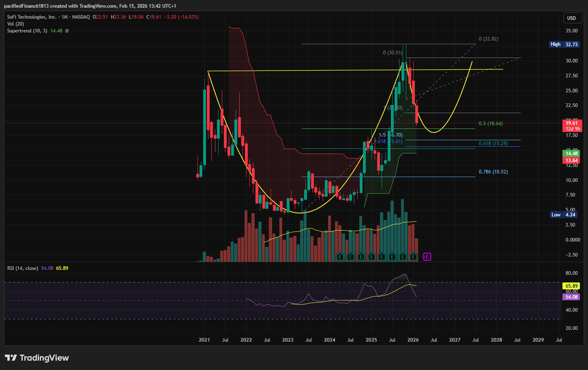Click the Supertrend value 14.48 in legend

click(56, 30)
